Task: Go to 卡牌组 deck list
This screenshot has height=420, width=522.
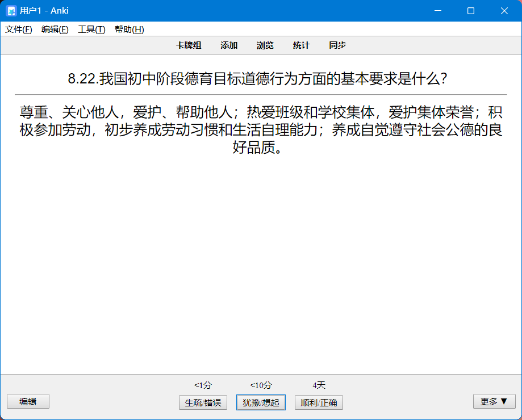Action: click(189, 45)
